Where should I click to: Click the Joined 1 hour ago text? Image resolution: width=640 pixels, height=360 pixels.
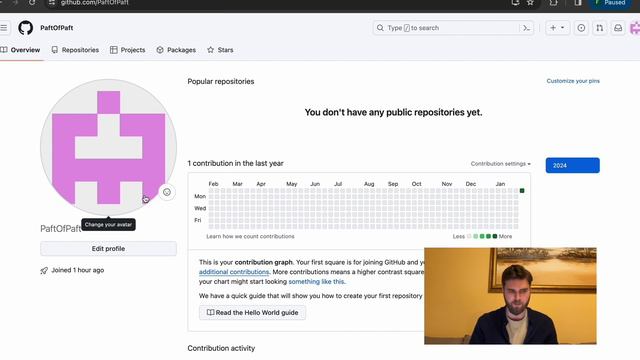[x=78, y=270]
